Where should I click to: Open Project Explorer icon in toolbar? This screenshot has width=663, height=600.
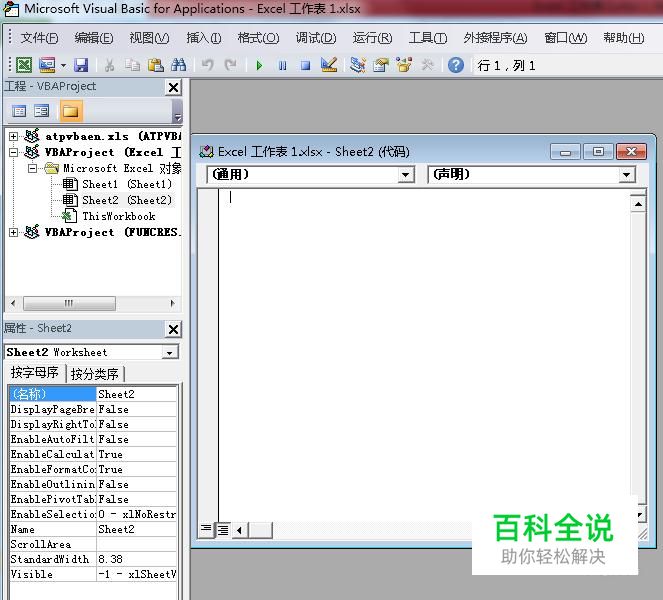tap(358, 65)
